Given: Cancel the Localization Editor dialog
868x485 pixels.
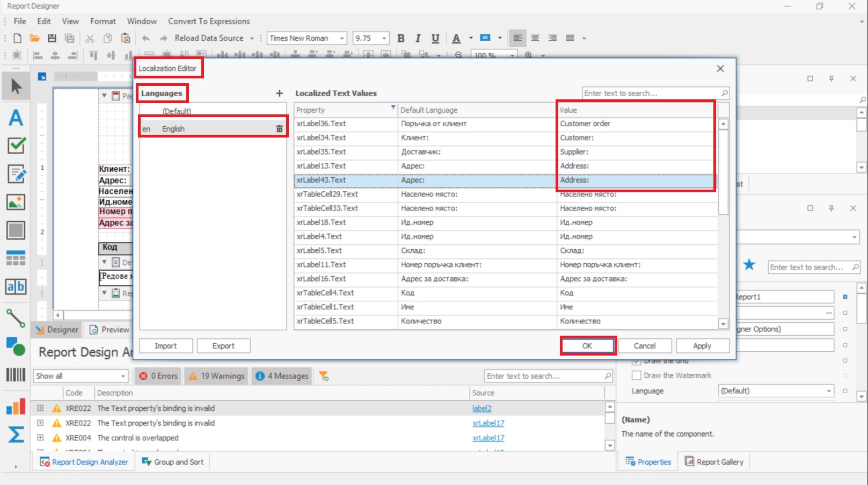Looking at the screenshot, I should 645,346.
